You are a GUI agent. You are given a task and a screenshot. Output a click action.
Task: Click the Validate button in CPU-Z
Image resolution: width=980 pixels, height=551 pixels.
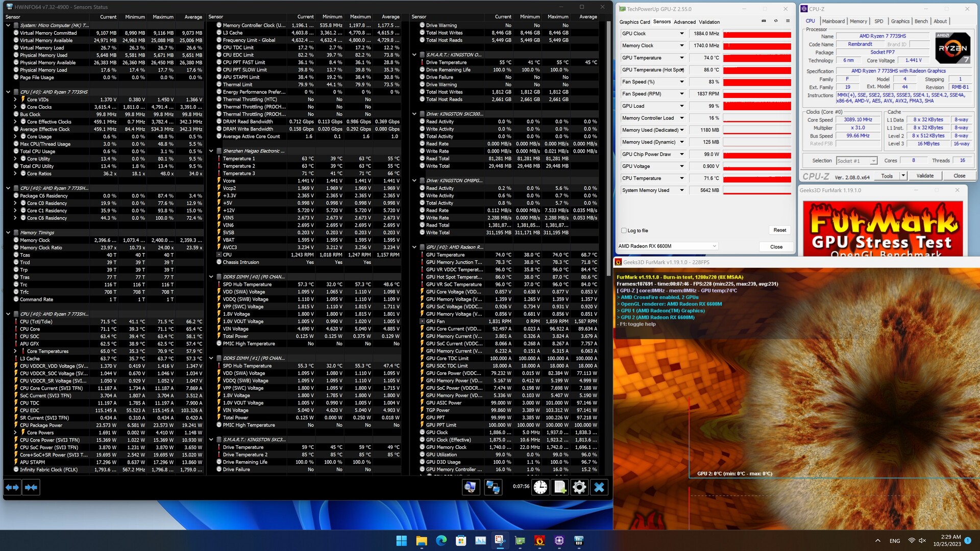pos(925,176)
